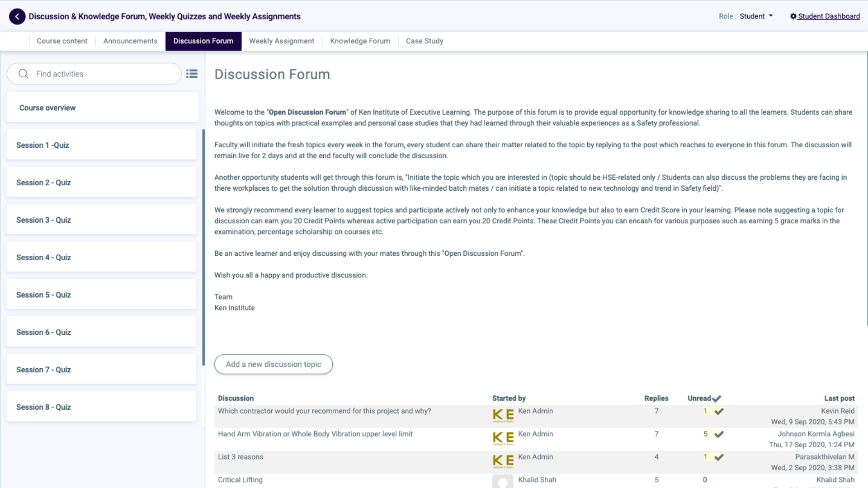Screen dimensions: 868x488
Task: Switch to the Knowledge Forum tab
Action: tap(360, 41)
